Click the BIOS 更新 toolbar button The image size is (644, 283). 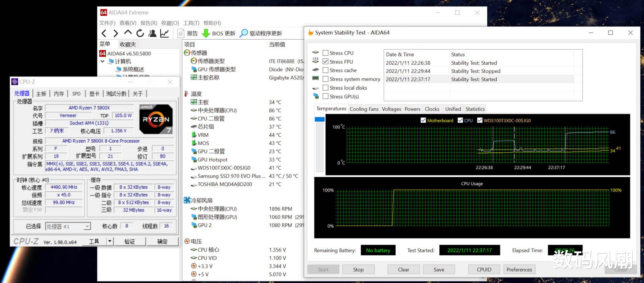click(x=219, y=33)
